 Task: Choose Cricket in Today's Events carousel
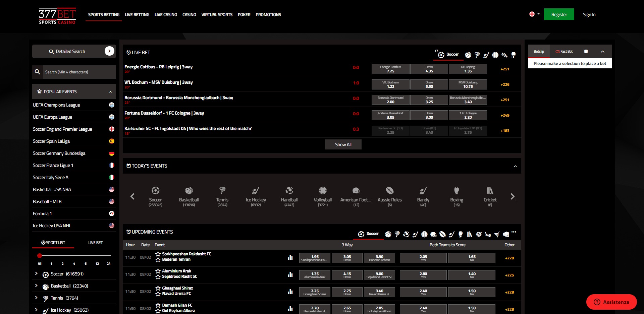(490, 196)
